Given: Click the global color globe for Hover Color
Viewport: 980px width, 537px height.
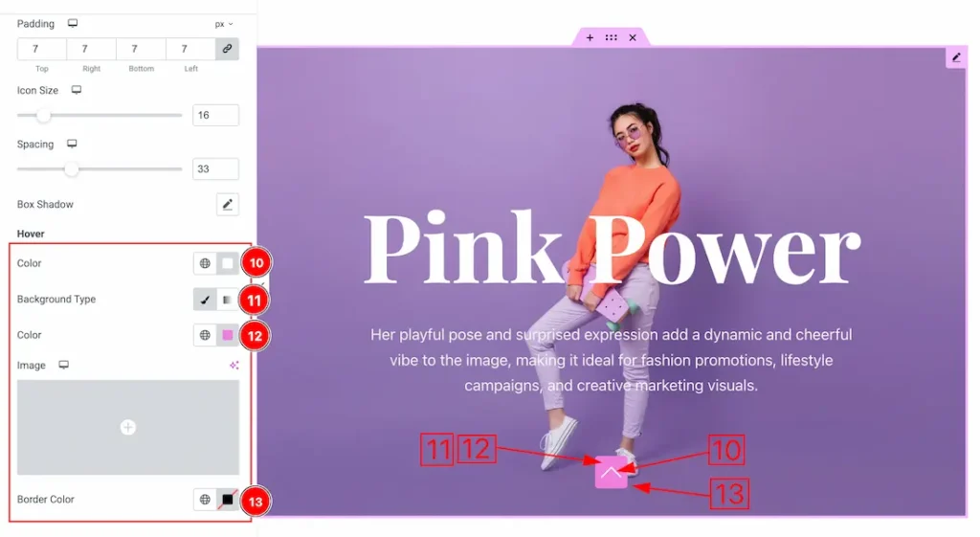Looking at the screenshot, I should coord(205,263).
